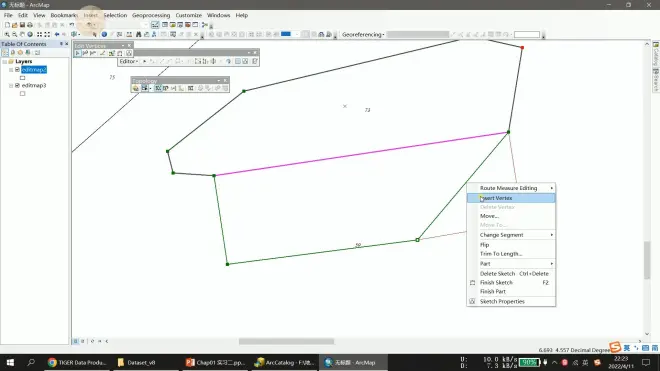
Task: Toggle visibility of editmap2 layer
Action: [x=17, y=69]
